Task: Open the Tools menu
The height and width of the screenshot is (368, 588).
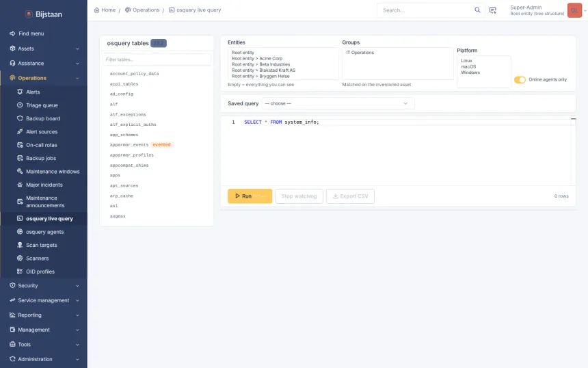Action: pos(44,344)
